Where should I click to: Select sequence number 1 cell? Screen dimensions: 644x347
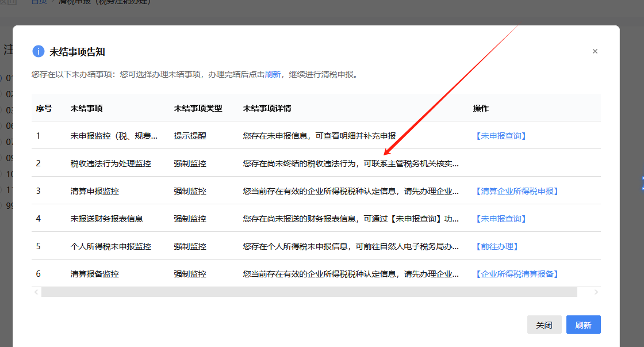(38, 136)
